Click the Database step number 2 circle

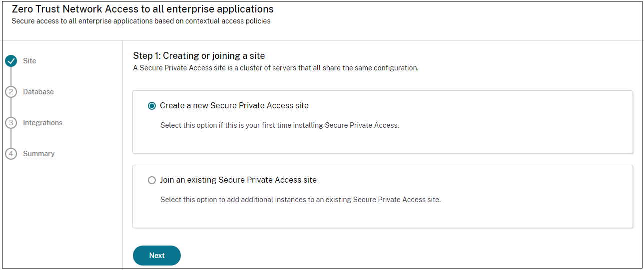click(11, 92)
